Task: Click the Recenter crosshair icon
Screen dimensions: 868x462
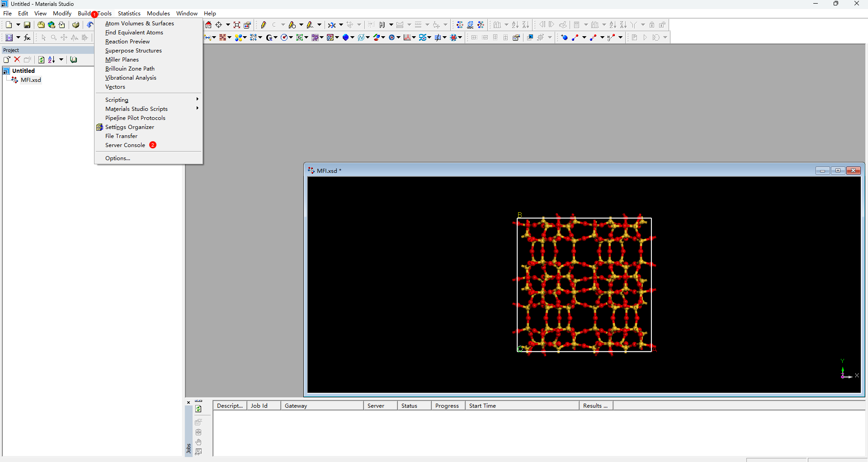Action: [x=219, y=25]
